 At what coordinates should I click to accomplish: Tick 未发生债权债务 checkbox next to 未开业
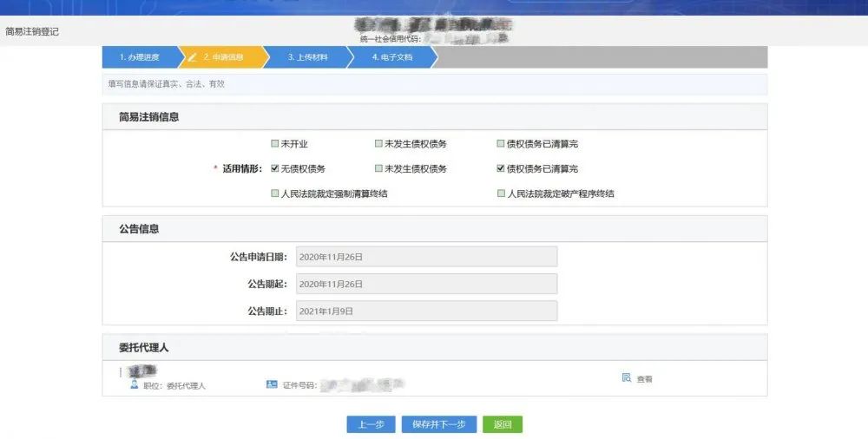[x=378, y=143]
